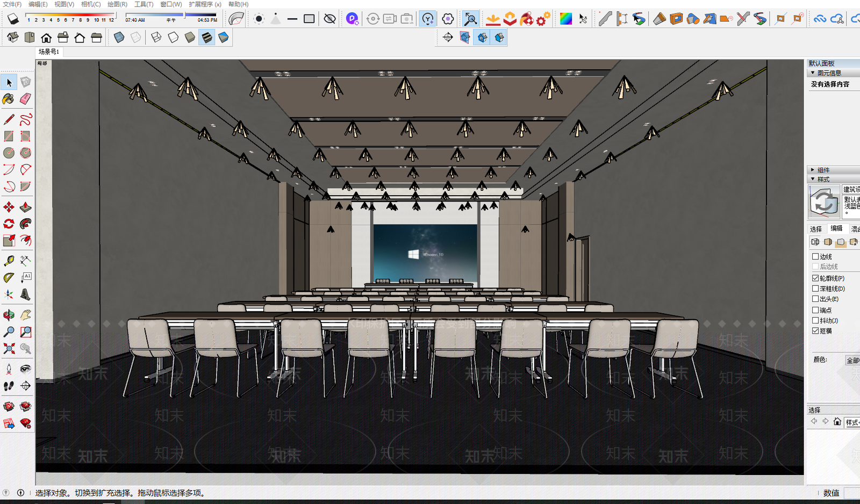
Task: Open the 相机(C) camera menu
Action: click(x=91, y=4)
